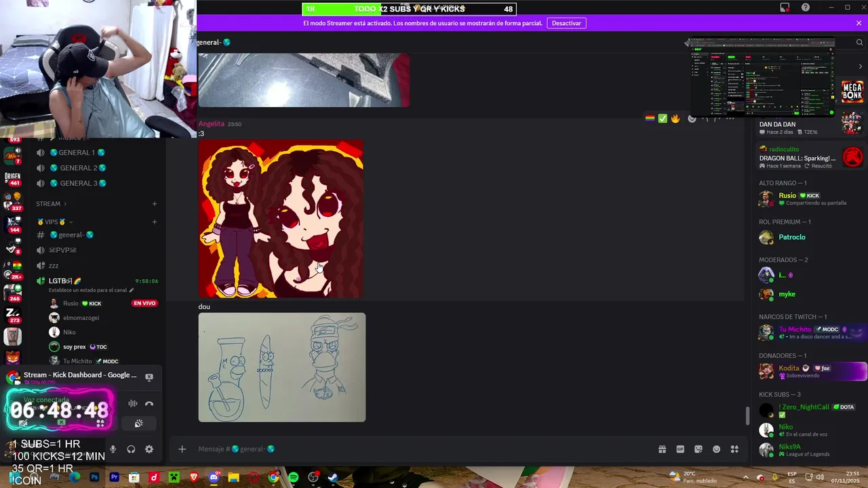Open the chibi girls drawing image
868x488 pixels.
point(281,218)
